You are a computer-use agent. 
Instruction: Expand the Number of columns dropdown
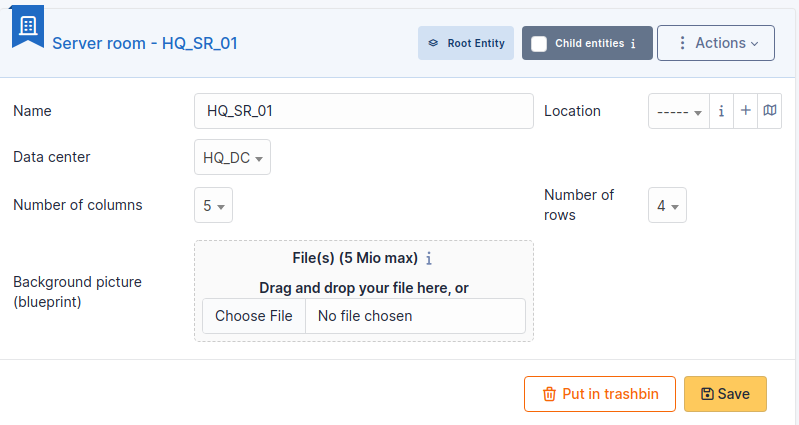[214, 205]
